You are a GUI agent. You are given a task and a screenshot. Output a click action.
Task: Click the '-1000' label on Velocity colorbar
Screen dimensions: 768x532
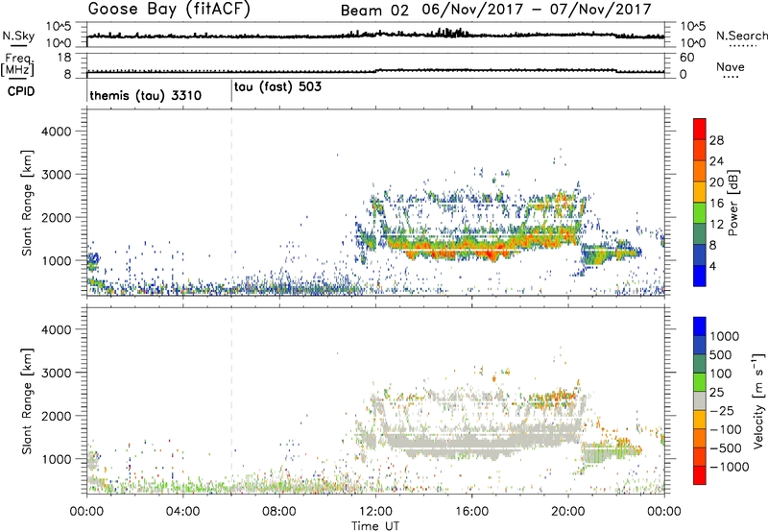click(x=730, y=467)
